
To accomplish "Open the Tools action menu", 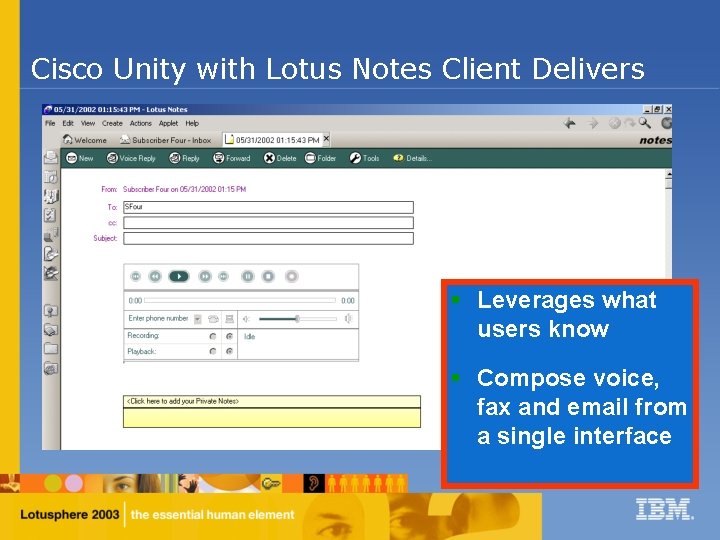I will coord(364,158).
